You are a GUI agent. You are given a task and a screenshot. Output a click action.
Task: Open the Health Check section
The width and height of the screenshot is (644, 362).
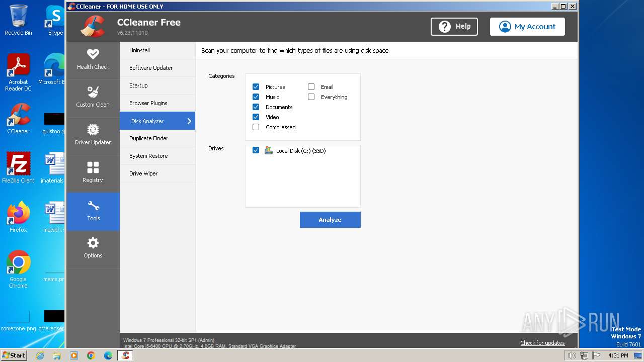[93, 59]
